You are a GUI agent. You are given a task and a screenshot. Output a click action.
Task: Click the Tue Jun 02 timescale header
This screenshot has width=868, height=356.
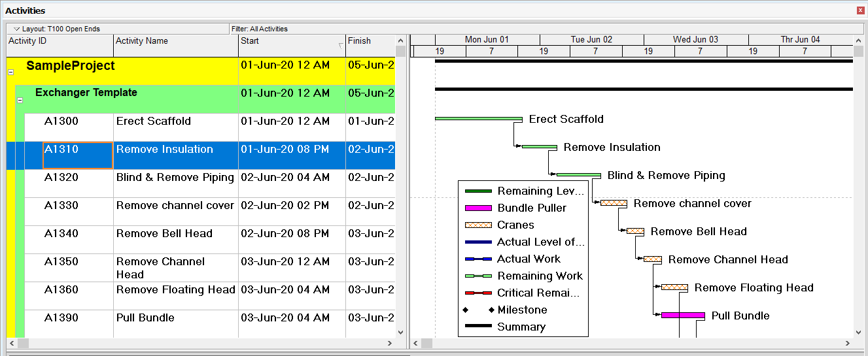591,40
